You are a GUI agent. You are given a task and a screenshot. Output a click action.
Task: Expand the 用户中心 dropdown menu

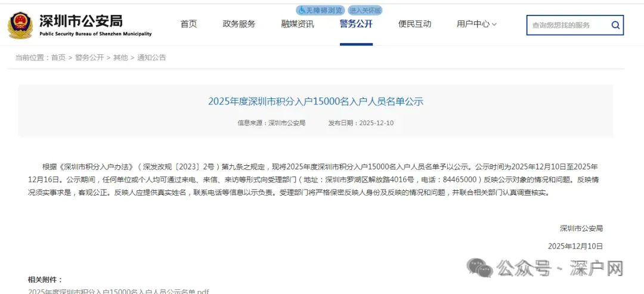coord(477,24)
